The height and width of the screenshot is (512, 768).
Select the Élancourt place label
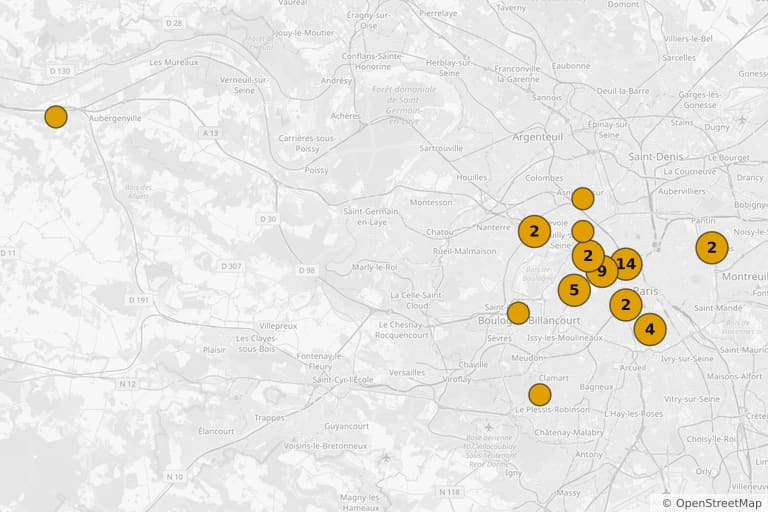216,431
